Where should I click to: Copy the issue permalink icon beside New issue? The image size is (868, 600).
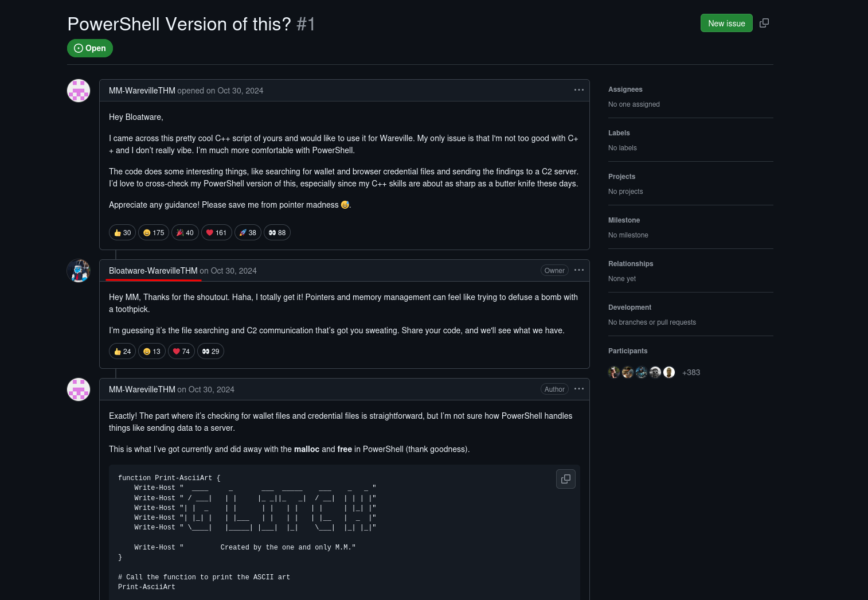[x=764, y=23]
